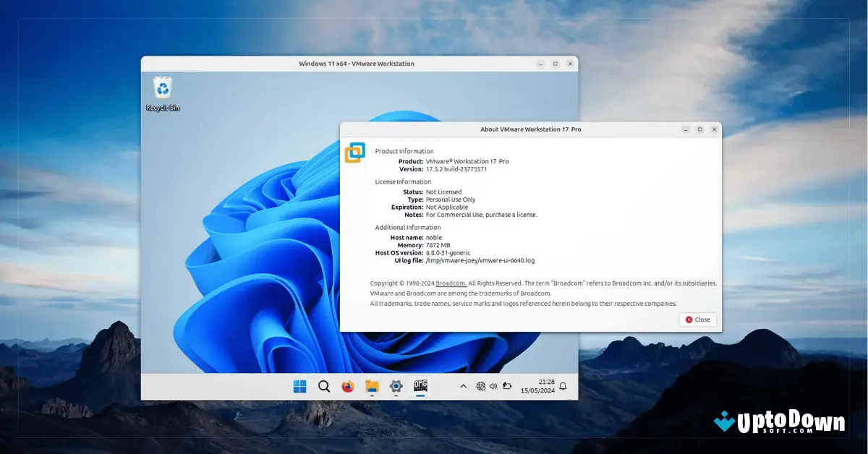Click the pen sync icon in the system tray
868x454 pixels.
(x=507, y=386)
